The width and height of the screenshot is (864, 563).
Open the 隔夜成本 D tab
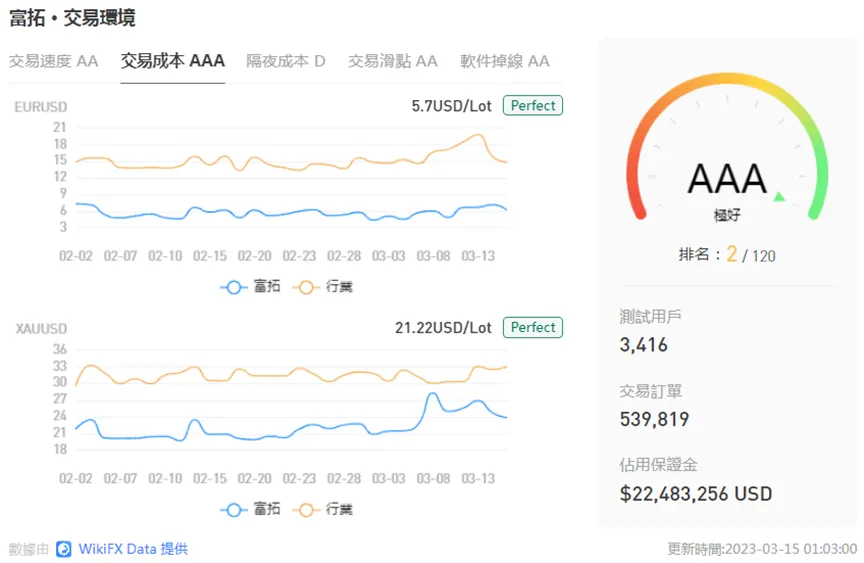pyautogui.click(x=285, y=61)
